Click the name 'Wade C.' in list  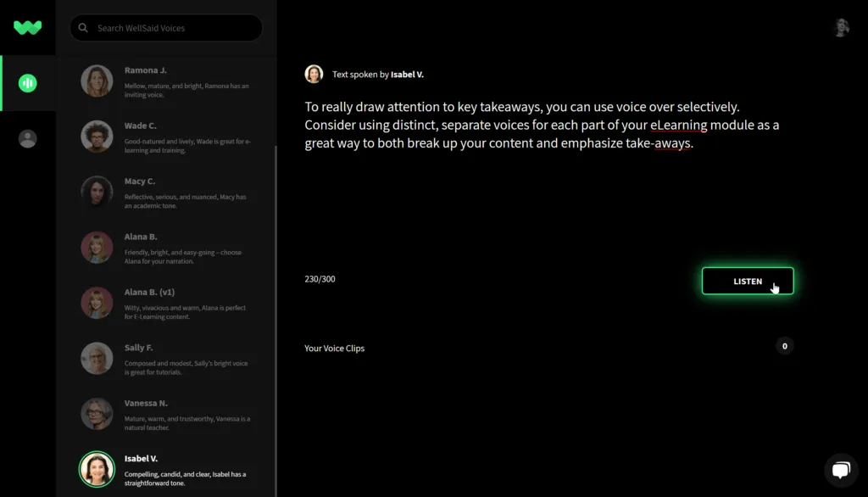coord(141,126)
